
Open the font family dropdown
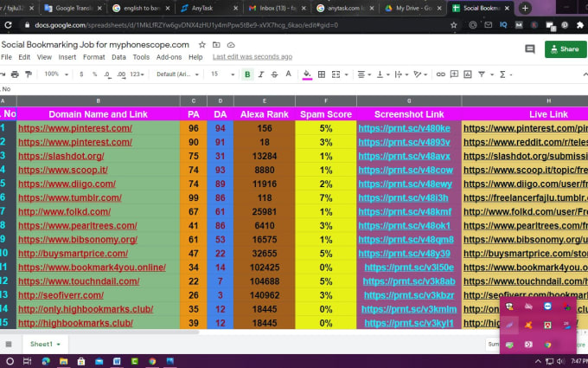(177, 74)
